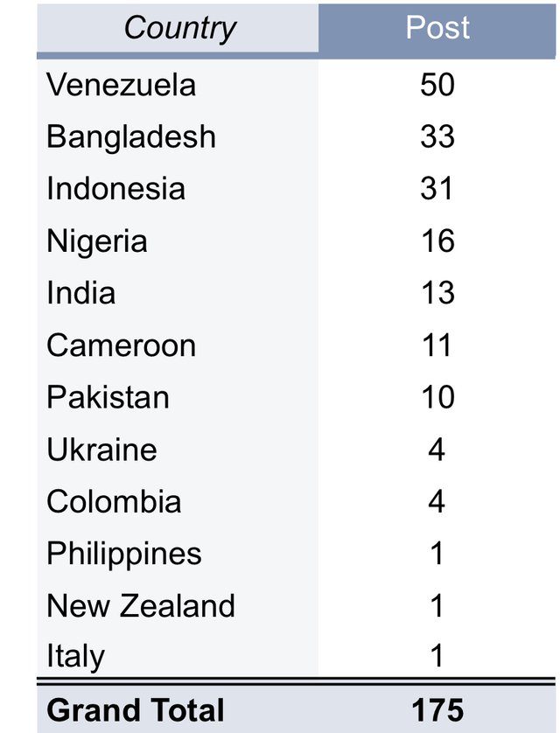Click Venezuela's post count of 50
The height and width of the screenshot is (733, 560).
pos(437,85)
